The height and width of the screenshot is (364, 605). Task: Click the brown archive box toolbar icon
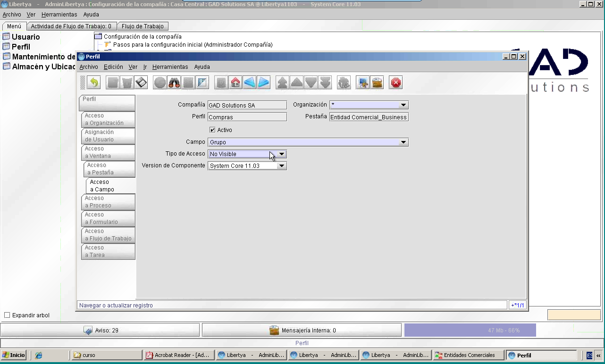tap(377, 83)
